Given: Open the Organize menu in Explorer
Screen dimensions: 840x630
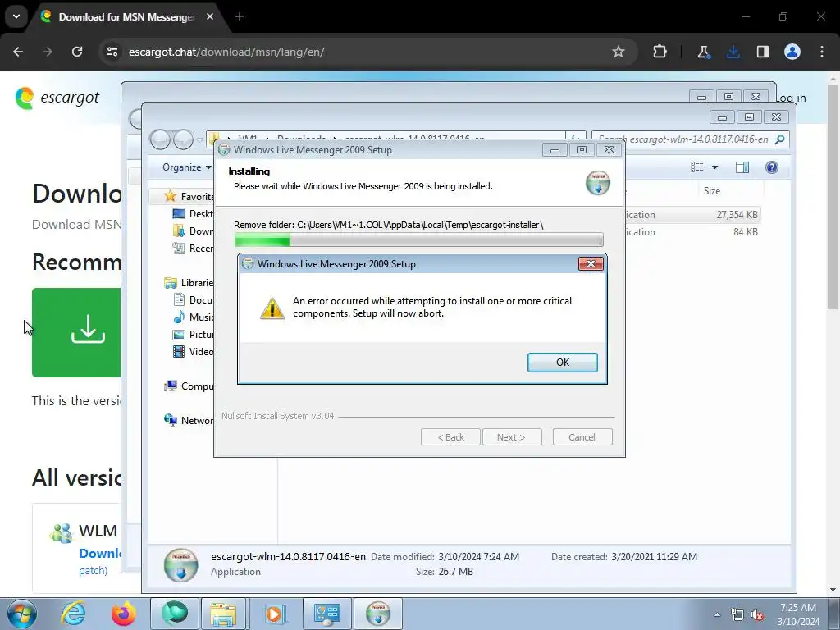Looking at the screenshot, I should [x=186, y=167].
